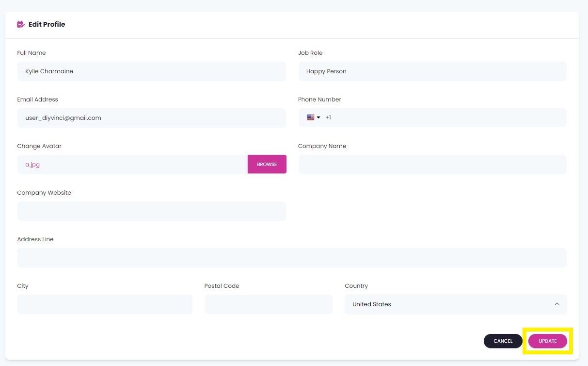Click the Job Role label
The width and height of the screenshot is (588, 366).
tap(310, 53)
